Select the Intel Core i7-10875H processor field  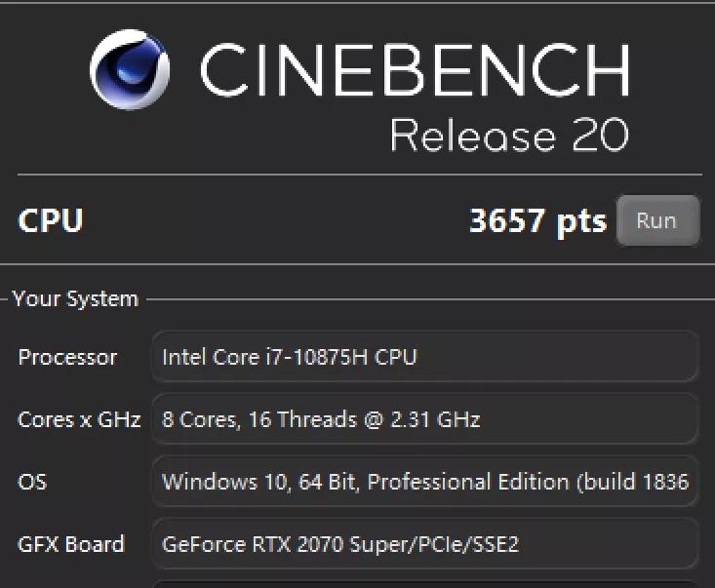coord(424,357)
